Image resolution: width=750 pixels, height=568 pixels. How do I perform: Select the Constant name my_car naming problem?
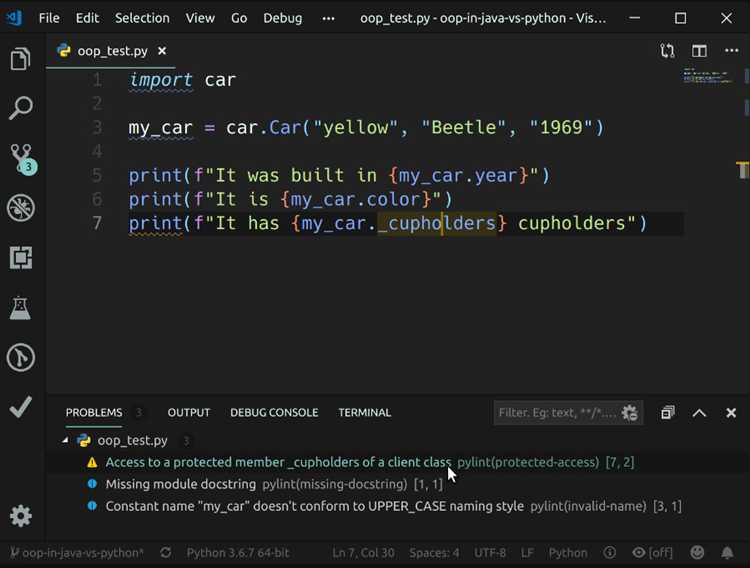click(x=397, y=506)
